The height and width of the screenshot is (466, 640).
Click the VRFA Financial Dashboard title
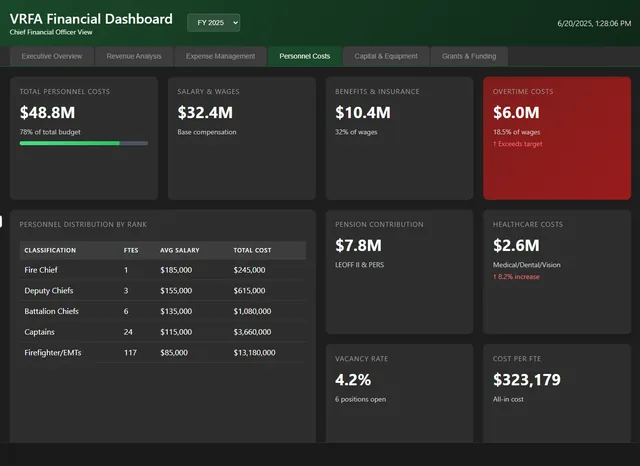(x=91, y=19)
